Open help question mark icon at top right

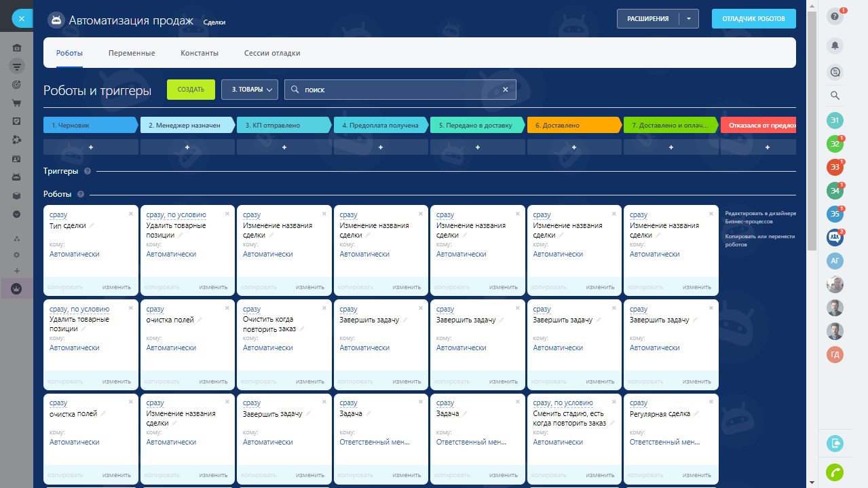[835, 17]
